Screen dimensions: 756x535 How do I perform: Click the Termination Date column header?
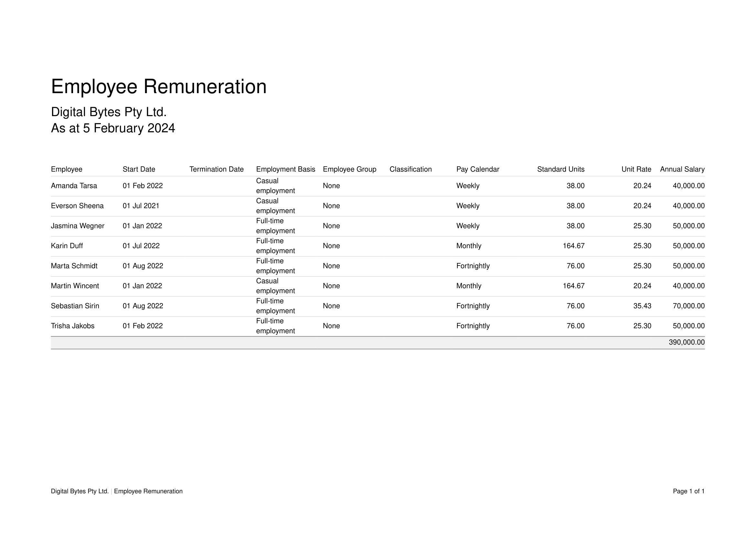216,169
